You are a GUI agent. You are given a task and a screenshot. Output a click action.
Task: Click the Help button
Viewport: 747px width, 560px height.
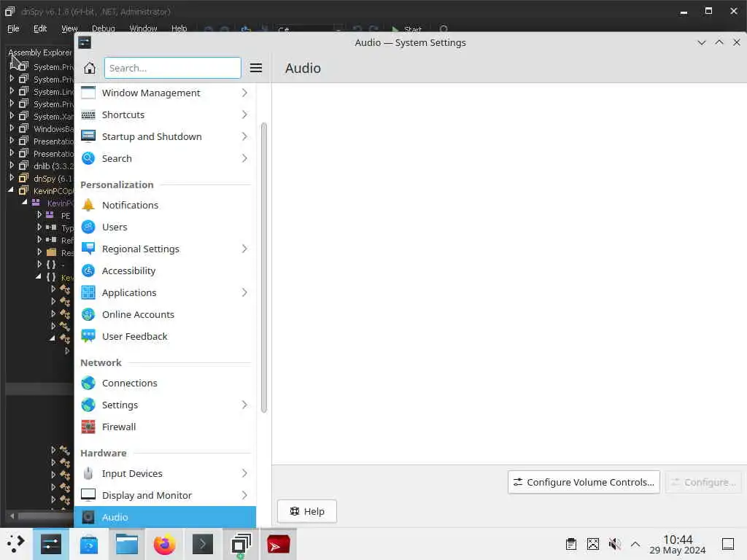[307, 511]
